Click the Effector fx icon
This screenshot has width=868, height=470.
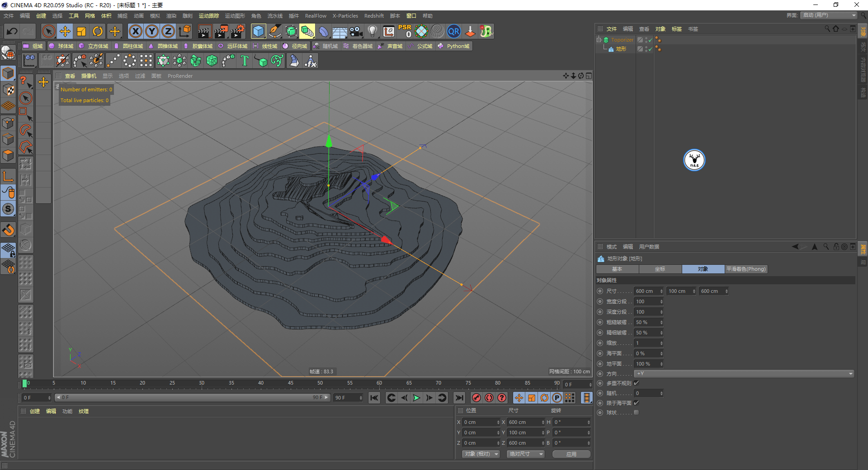(x=311, y=61)
